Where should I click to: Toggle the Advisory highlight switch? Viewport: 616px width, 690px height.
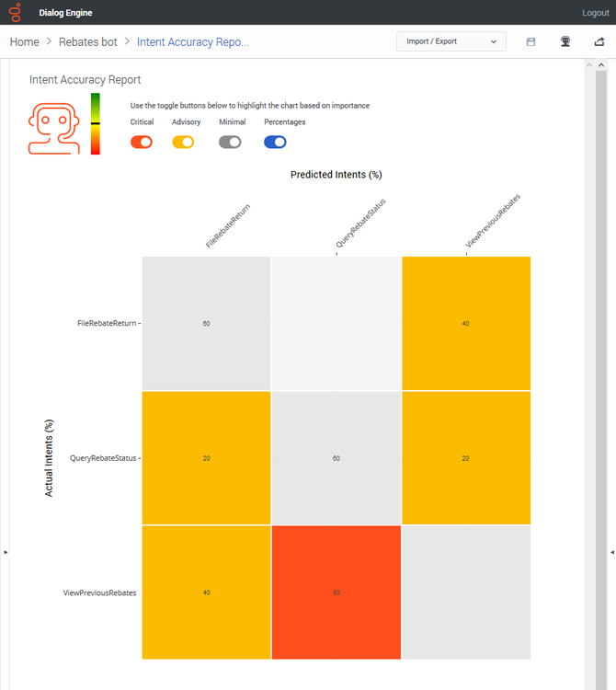click(x=183, y=142)
